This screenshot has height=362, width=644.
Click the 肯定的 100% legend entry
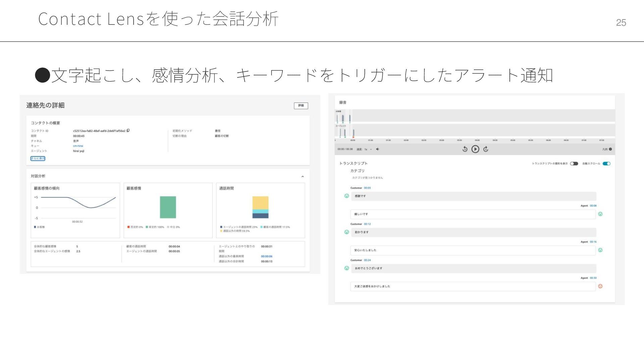point(155,227)
